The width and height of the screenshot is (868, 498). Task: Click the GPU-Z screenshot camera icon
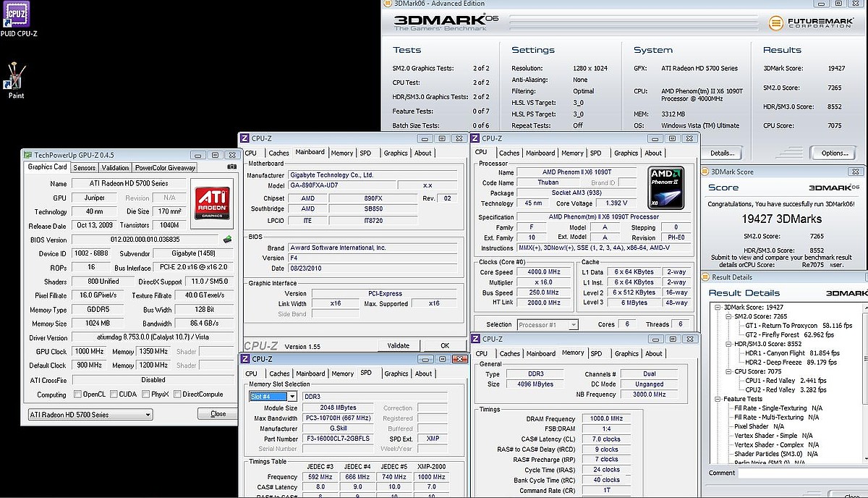click(x=231, y=166)
